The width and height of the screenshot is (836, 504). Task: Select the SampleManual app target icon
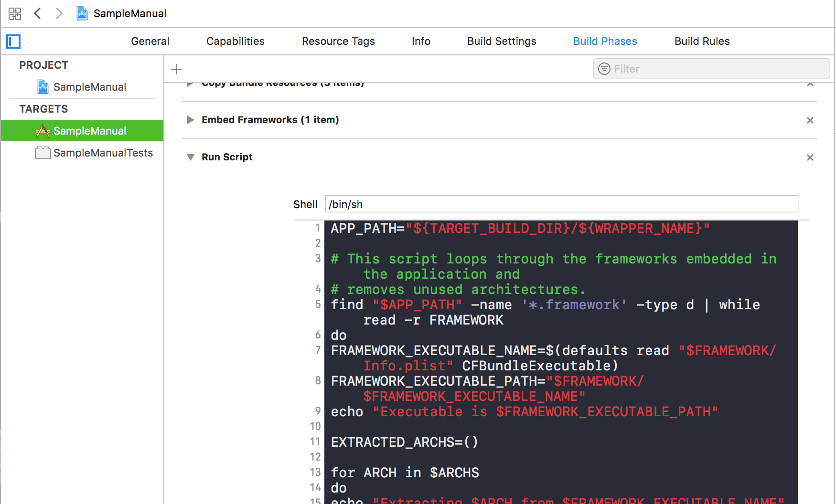43,130
